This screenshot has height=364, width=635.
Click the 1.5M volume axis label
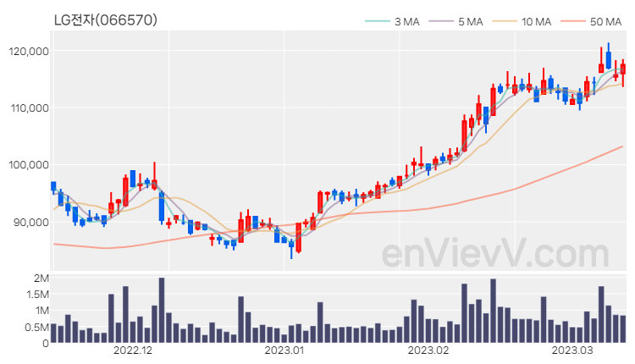tap(37, 295)
